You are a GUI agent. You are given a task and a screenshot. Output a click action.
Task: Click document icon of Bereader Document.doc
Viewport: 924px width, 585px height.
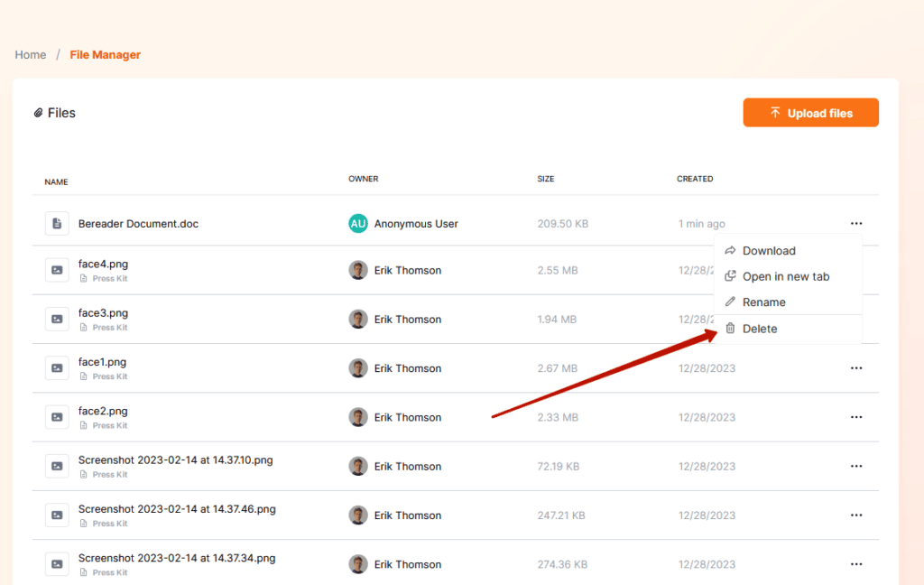[57, 224]
